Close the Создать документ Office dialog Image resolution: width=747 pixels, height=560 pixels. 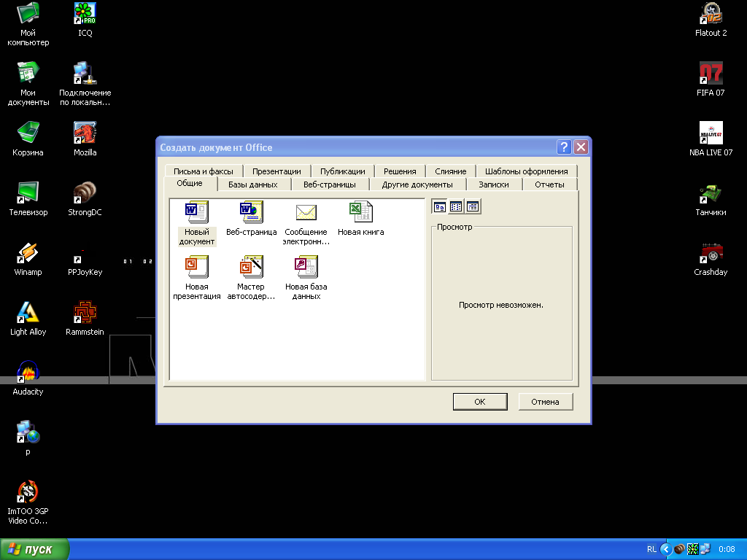click(x=581, y=147)
